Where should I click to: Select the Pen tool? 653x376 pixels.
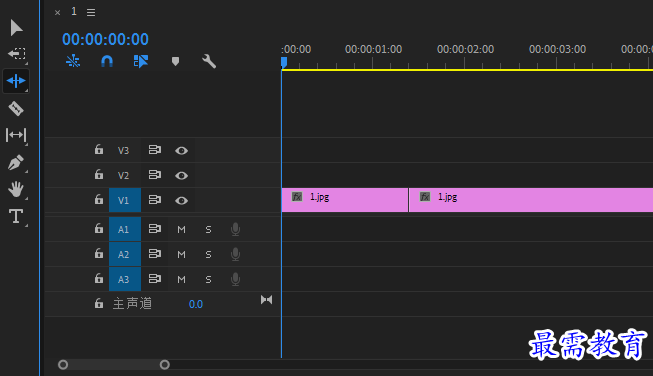[16, 162]
